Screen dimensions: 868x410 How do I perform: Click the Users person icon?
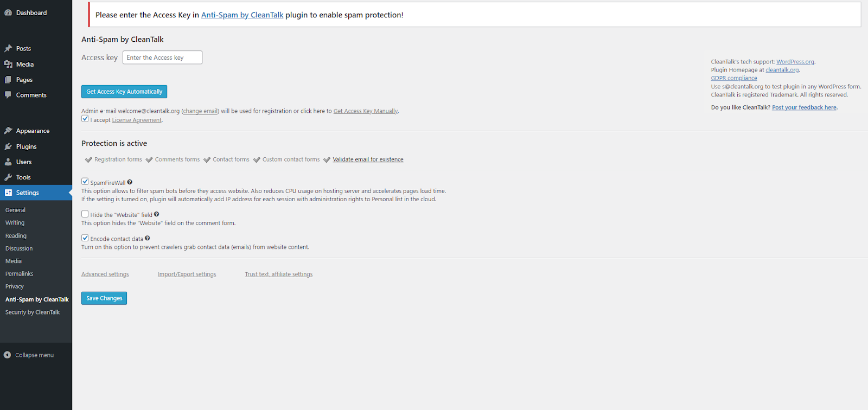point(8,162)
